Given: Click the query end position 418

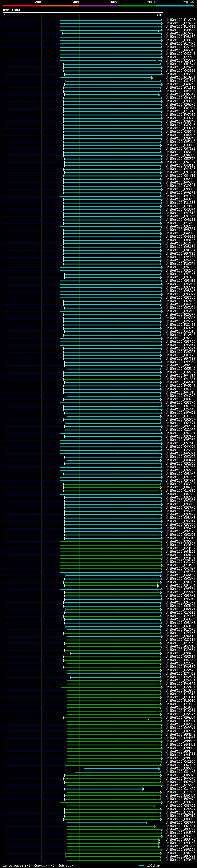Looking at the screenshot, I should click(159, 15).
